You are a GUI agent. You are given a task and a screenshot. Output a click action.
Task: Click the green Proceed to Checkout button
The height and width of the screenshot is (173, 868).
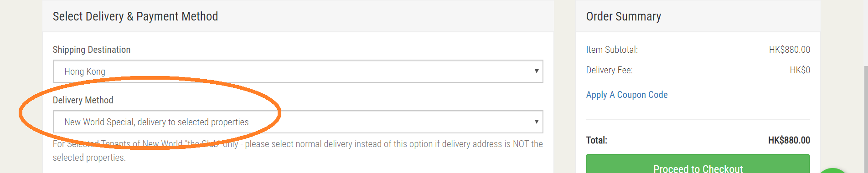[698, 164]
